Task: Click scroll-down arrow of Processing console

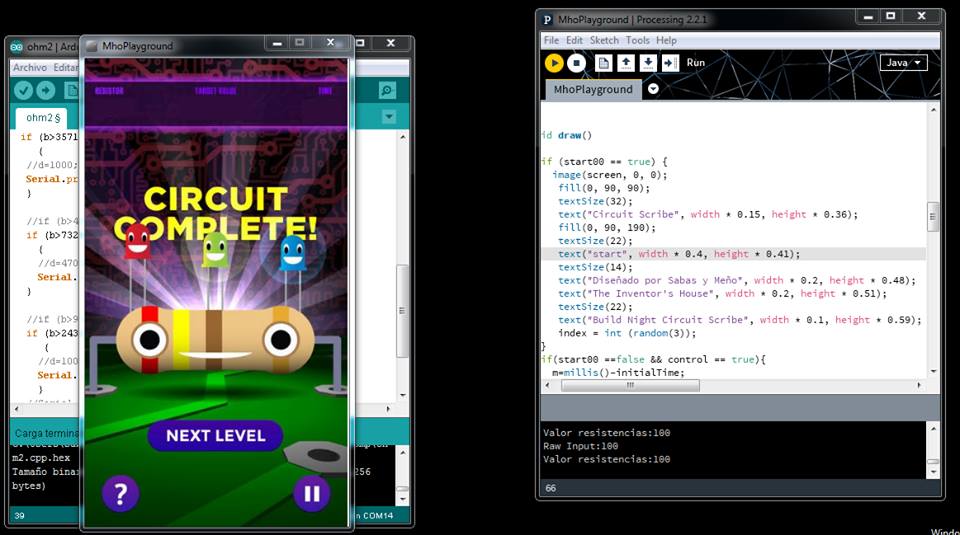Action: click(933, 473)
